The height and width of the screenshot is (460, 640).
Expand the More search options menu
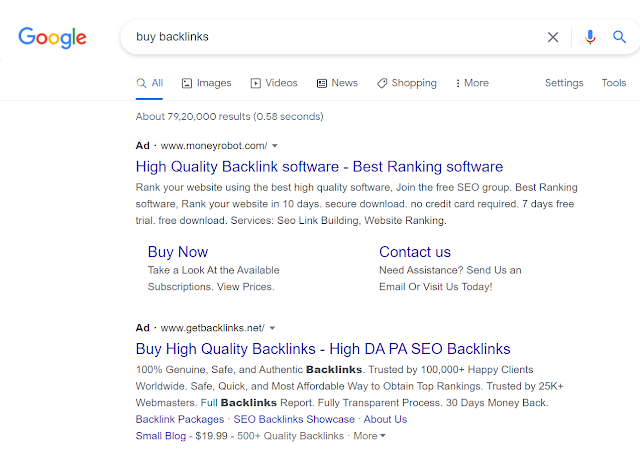(472, 83)
